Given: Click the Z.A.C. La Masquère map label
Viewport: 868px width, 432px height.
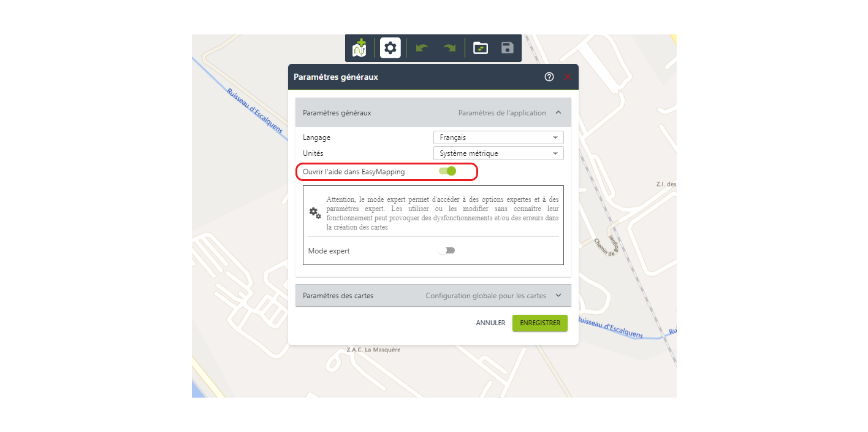Looking at the screenshot, I should tap(373, 350).
